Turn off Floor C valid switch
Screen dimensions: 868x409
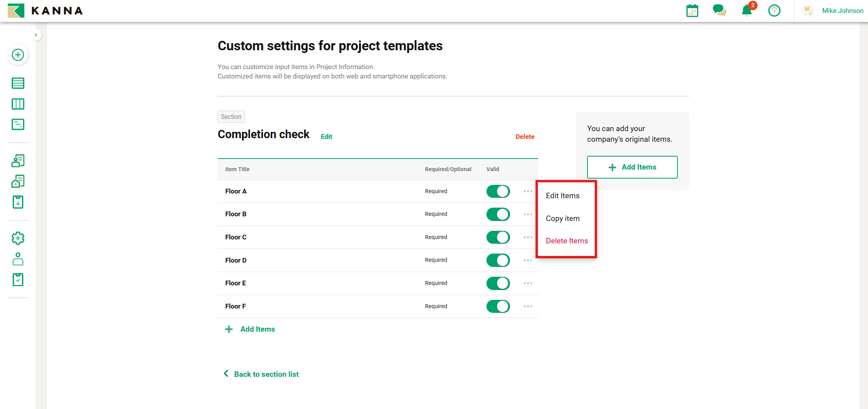coord(498,237)
